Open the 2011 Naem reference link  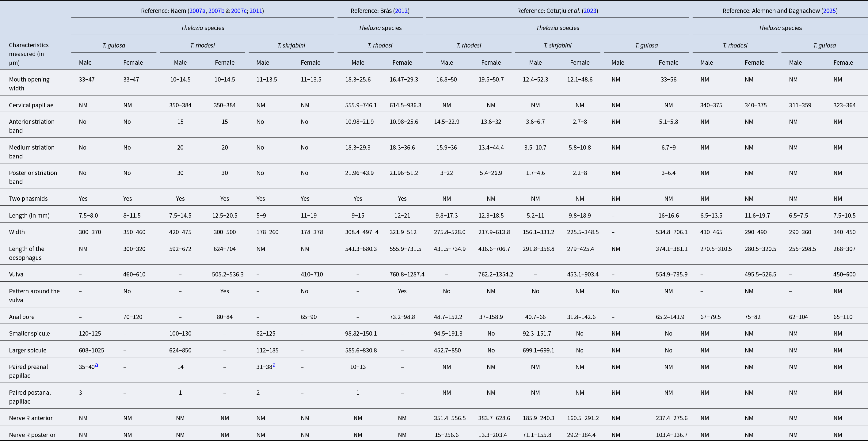coord(256,11)
